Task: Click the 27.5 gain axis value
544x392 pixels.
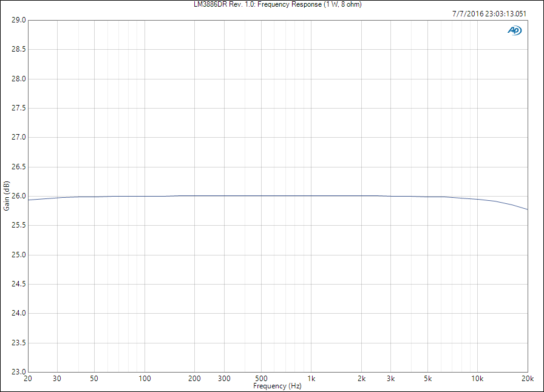Action: 19,108
